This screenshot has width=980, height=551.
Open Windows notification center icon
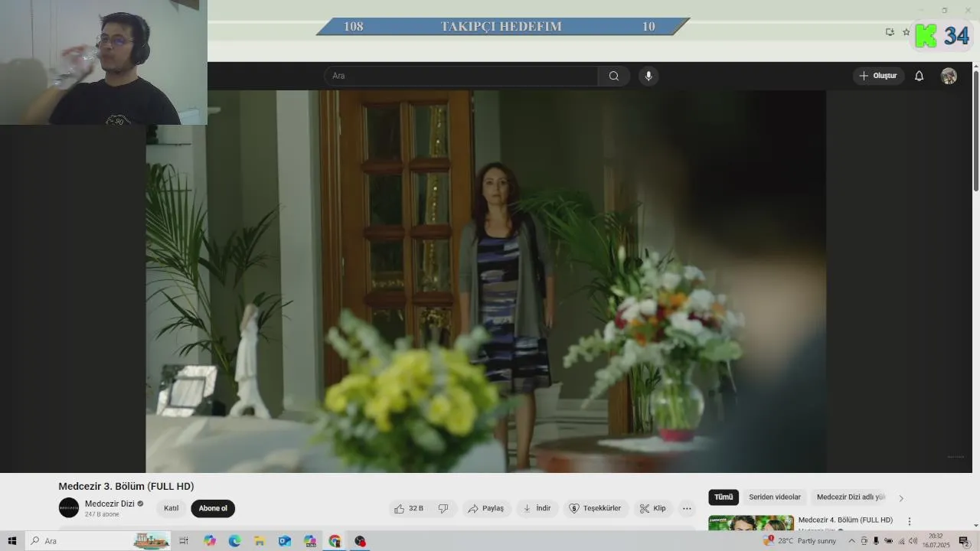964,541
